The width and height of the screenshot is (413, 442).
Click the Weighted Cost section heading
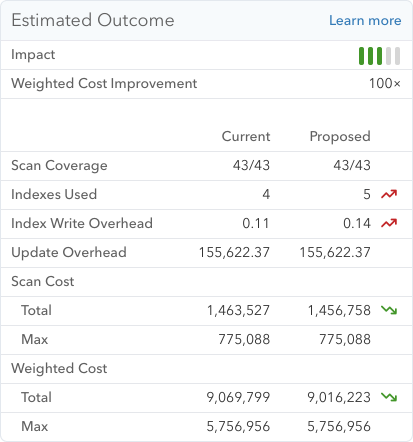coord(59,369)
